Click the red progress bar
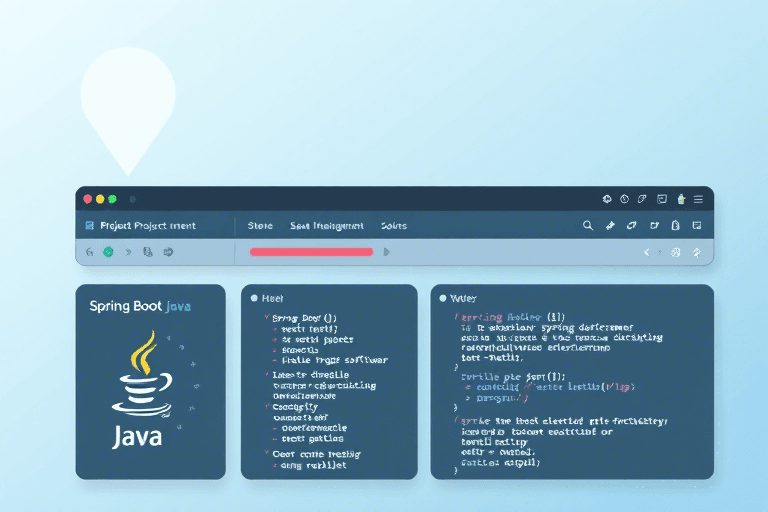Screen dimensions: 768x512 311,253
